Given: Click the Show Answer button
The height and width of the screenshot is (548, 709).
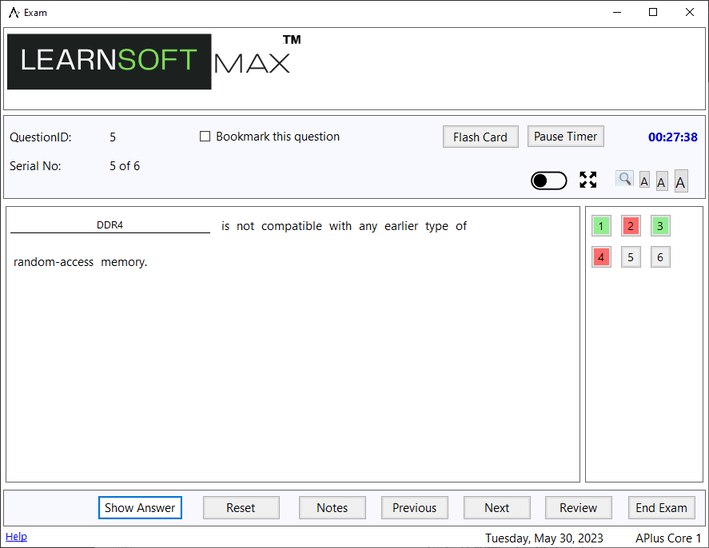Looking at the screenshot, I should pos(140,507).
